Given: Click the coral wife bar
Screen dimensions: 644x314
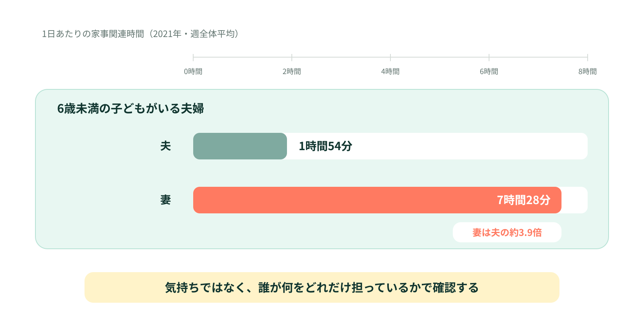Looking at the screenshot, I should point(377,200).
